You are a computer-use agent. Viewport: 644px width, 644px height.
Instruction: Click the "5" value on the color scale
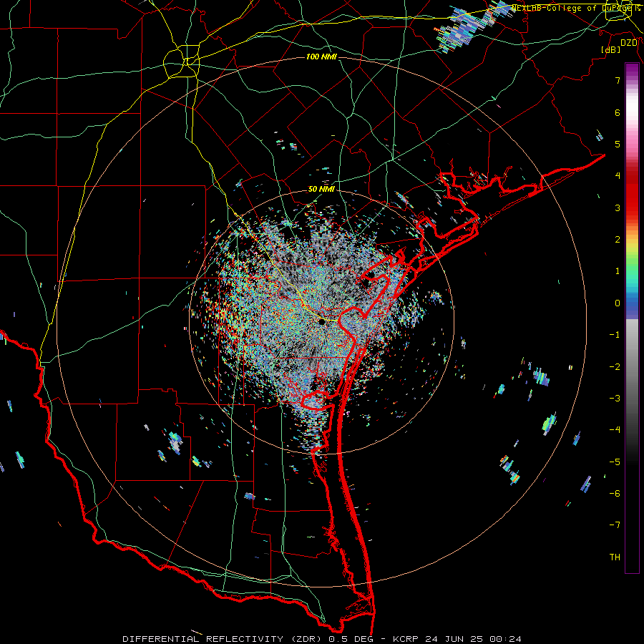pyautogui.click(x=618, y=144)
